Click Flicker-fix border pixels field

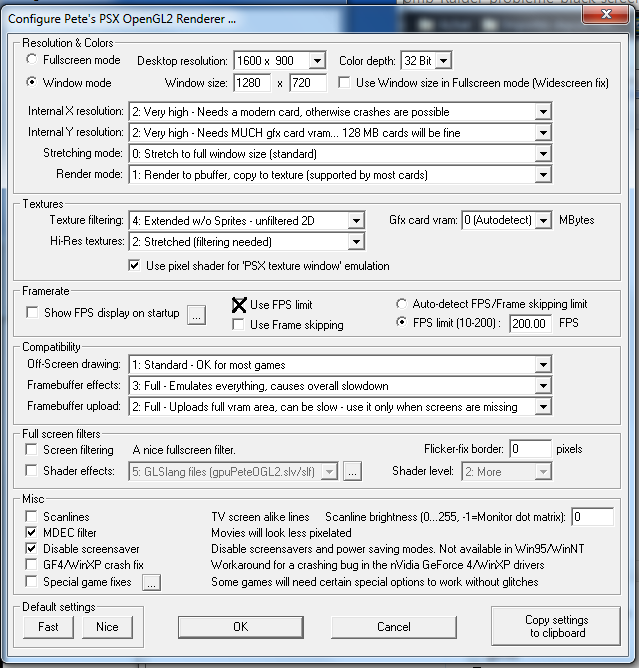[x=530, y=449]
